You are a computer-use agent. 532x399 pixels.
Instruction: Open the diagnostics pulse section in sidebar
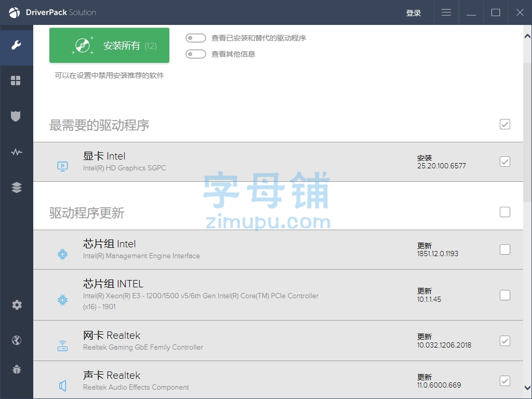click(x=16, y=152)
